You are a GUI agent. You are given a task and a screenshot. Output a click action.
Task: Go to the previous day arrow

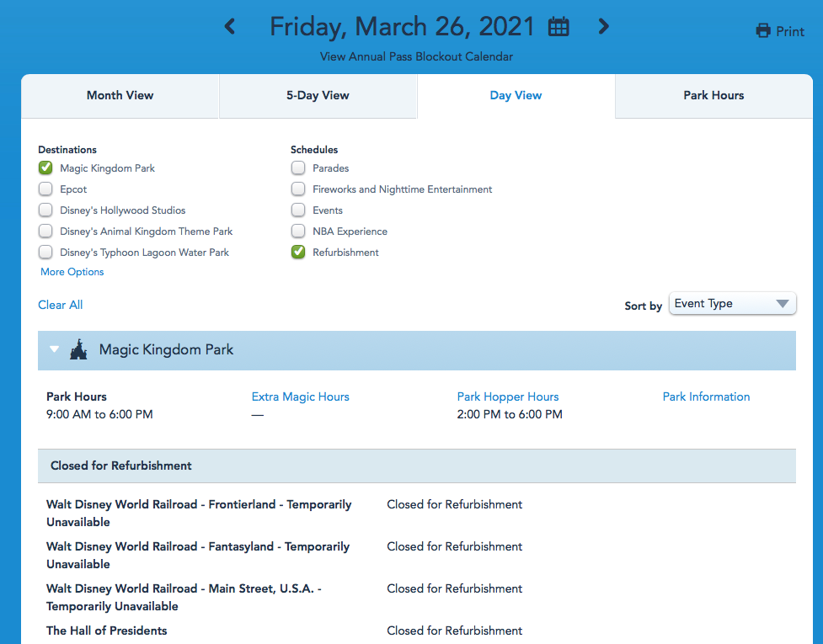[x=230, y=26]
